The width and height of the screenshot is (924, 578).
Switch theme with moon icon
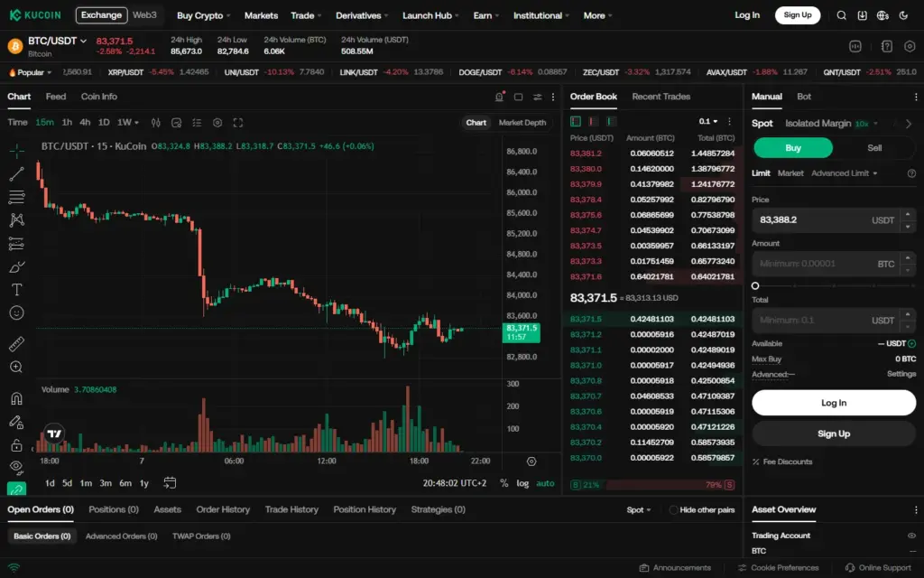(903, 15)
